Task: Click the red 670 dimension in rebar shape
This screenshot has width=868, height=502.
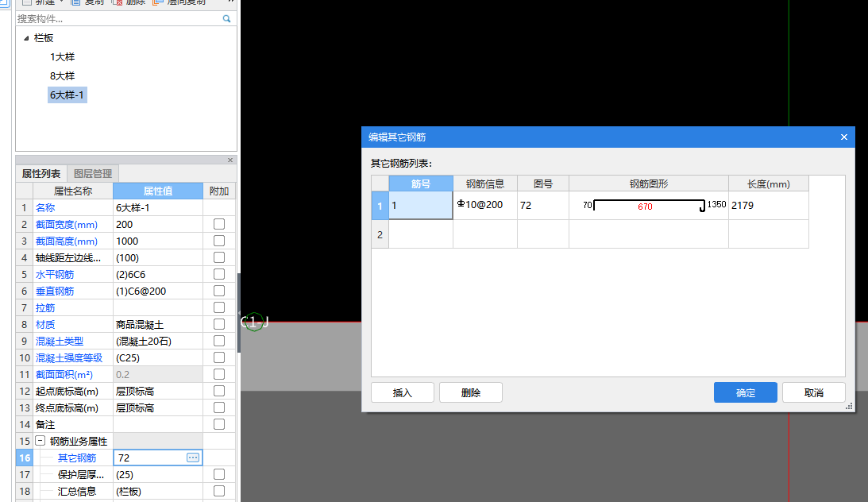Action: [645, 207]
